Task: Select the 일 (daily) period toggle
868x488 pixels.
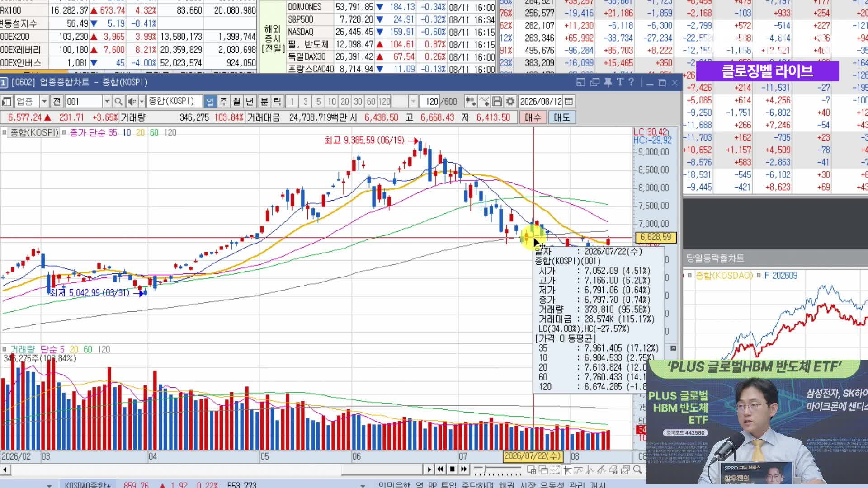Action: (210, 101)
